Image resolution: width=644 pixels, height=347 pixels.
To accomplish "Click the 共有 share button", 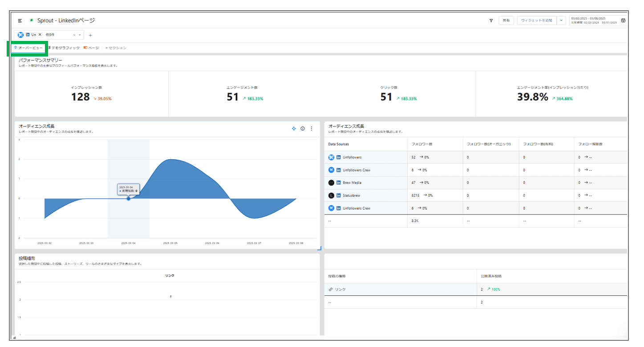I will [x=506, y=20].
